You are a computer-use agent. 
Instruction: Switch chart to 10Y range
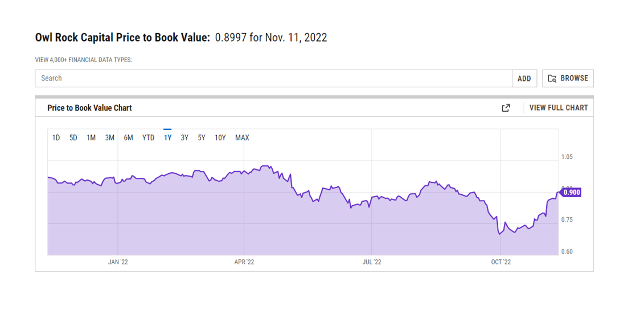tap(220, 138)
